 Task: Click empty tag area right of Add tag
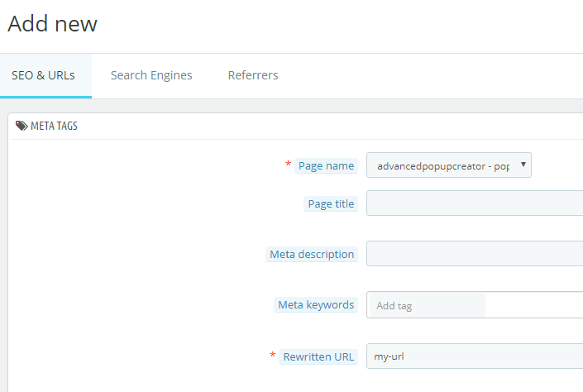coord(534,305)
